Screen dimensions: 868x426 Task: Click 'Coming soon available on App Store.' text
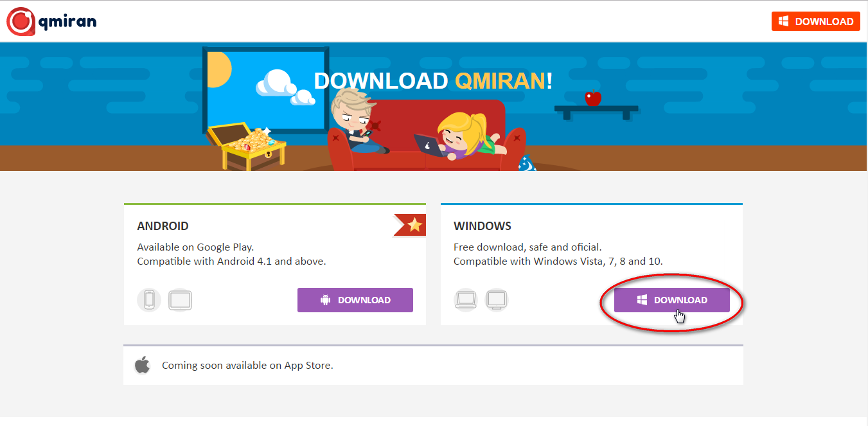point(247,365)
